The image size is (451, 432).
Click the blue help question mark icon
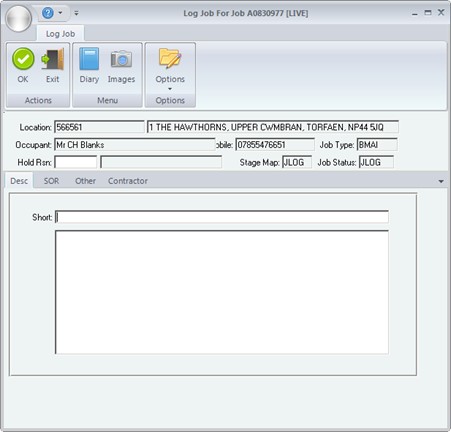click(48, 13)
